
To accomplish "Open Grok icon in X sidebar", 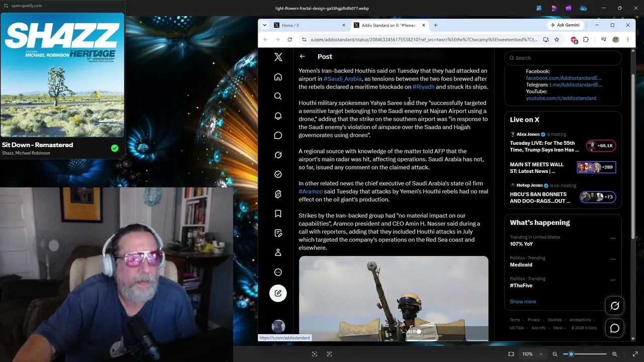I will (x=278, y=155).
